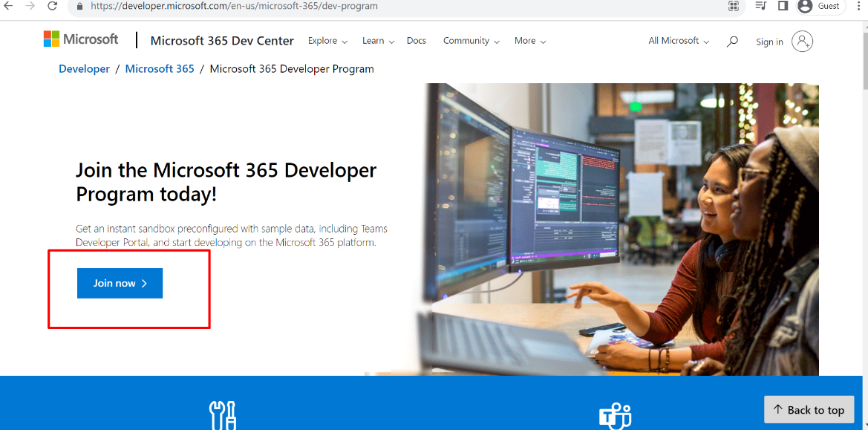Open the browser three-dot menu
This screenshot has width=868, height=430.
pyautogui.click(x=858, y=6)
